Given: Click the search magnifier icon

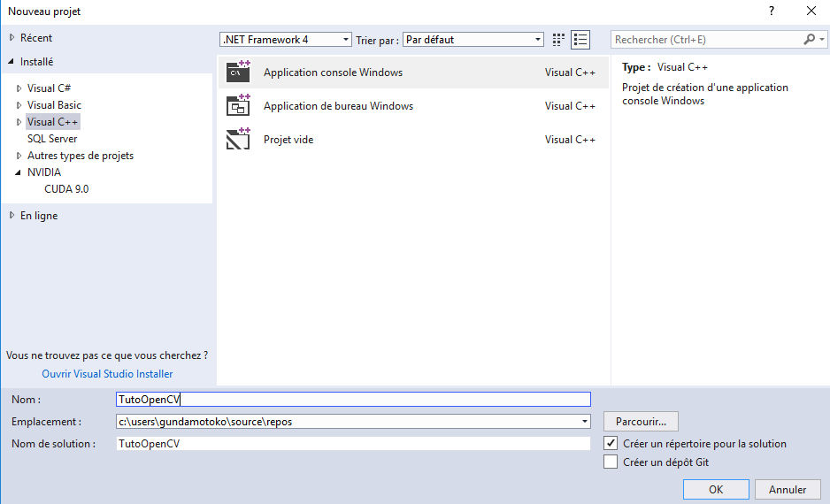Looking at the screenshot, I should (x=809, y=40).
